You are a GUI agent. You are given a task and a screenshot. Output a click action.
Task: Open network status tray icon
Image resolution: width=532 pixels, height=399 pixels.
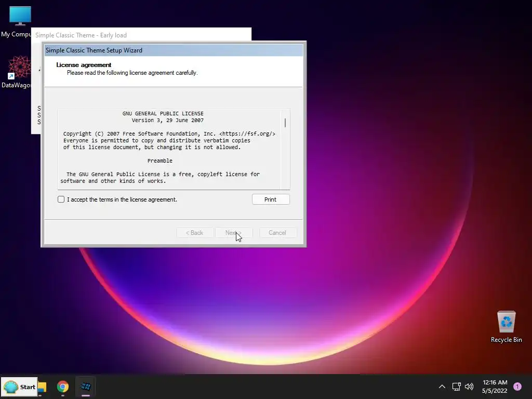coord(456,387)
